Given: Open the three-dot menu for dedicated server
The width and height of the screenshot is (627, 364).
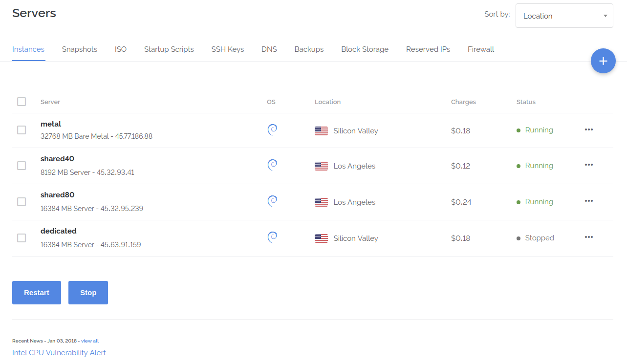Looking at the screenshot, I should click(589, 237).
